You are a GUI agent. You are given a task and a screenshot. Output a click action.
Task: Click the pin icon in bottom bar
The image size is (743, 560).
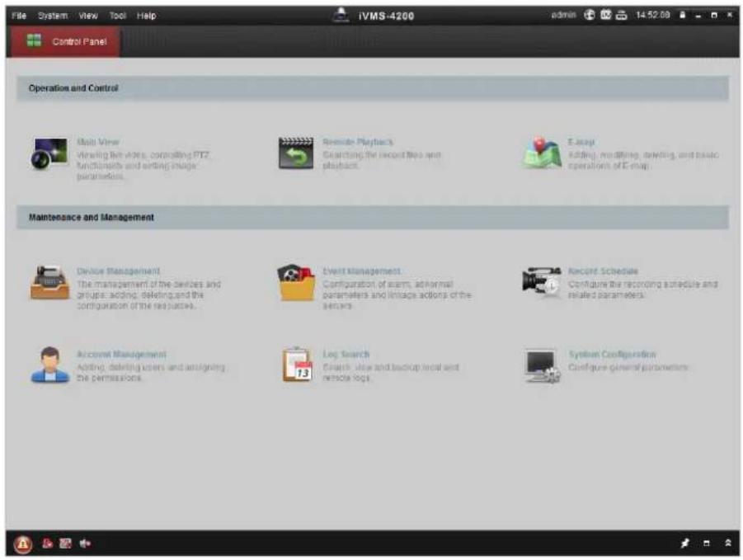[684, 544]
